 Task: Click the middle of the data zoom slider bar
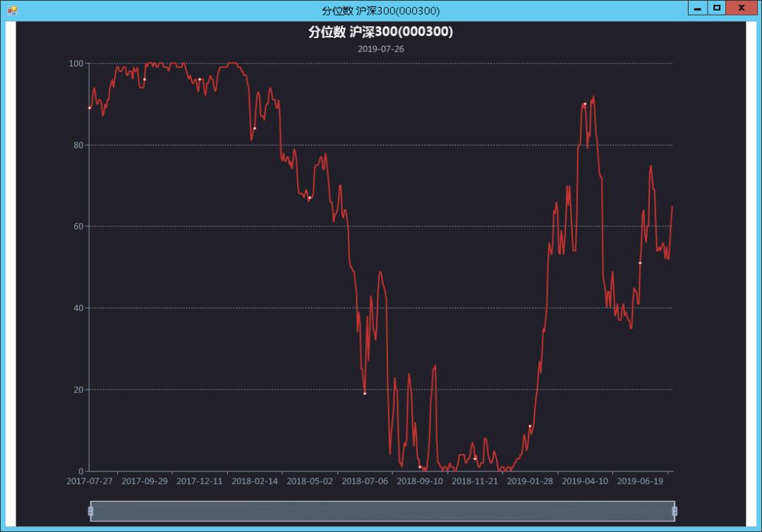[382, 511]
